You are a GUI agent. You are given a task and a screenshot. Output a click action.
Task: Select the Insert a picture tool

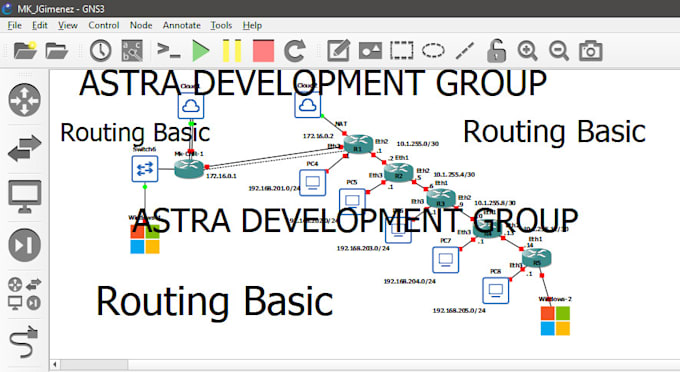click(370, 51)
